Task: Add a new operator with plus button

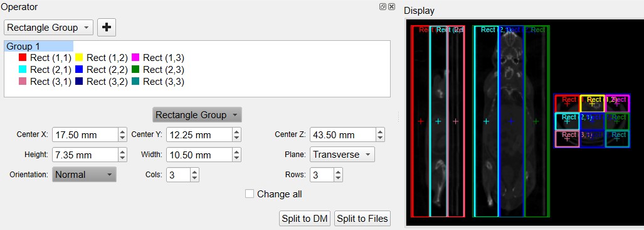Action: click(x=107, y=28)
